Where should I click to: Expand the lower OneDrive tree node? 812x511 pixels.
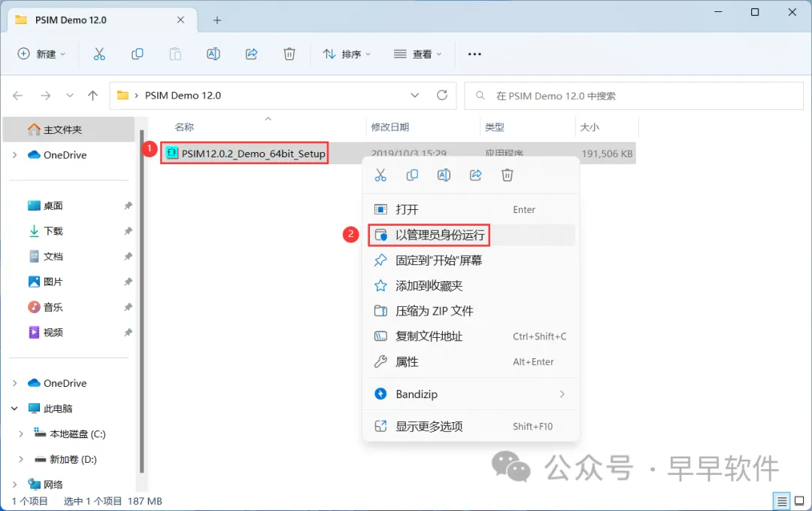click(14, 383)
